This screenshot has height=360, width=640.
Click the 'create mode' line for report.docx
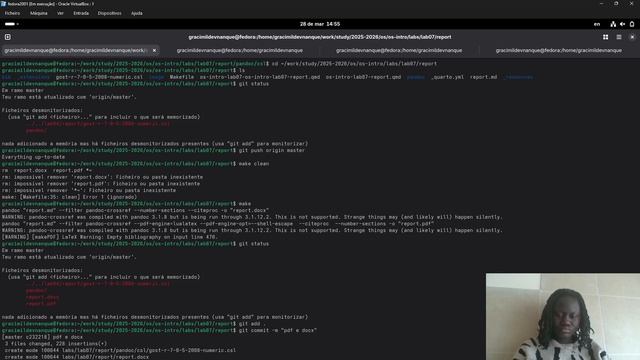click(77, 357)
